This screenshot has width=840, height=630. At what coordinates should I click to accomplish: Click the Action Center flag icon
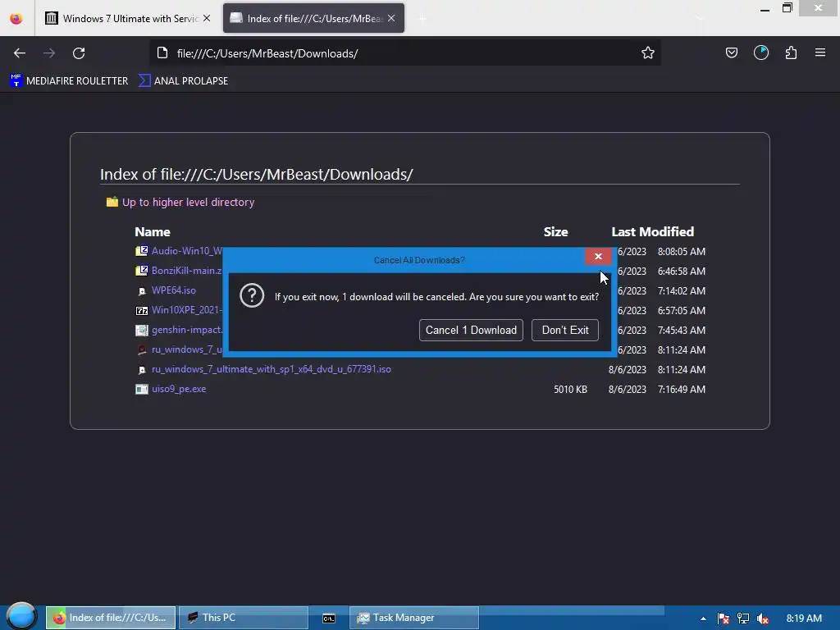click(724, 619)
